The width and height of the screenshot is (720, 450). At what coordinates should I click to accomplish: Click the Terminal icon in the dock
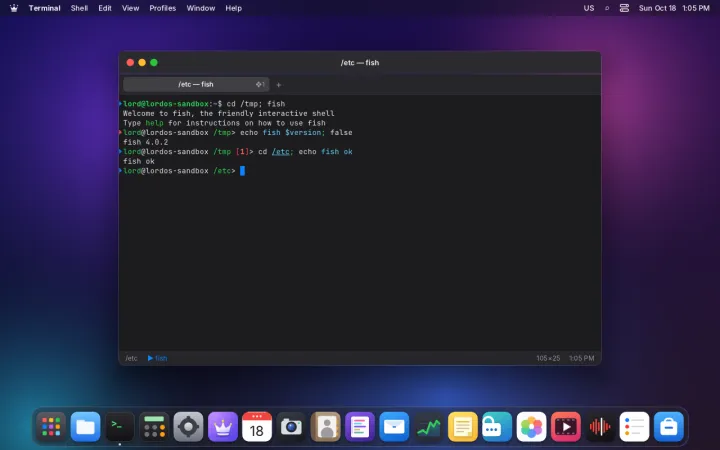120,427
